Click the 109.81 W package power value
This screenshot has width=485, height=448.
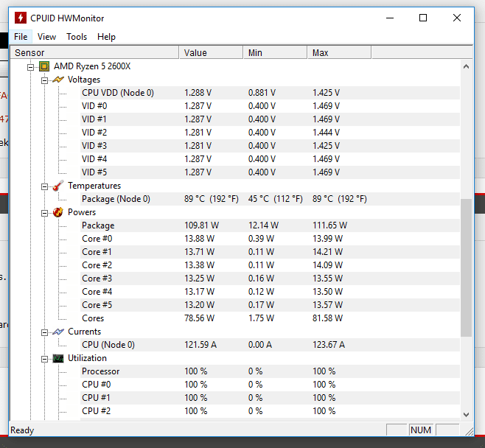(202, 225)
